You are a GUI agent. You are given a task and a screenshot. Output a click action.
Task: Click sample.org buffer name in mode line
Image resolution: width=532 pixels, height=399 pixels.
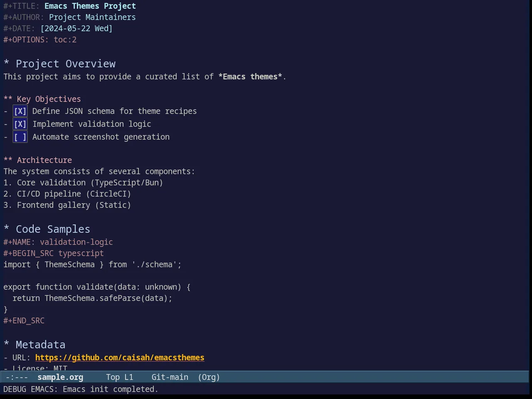[60, 377]
